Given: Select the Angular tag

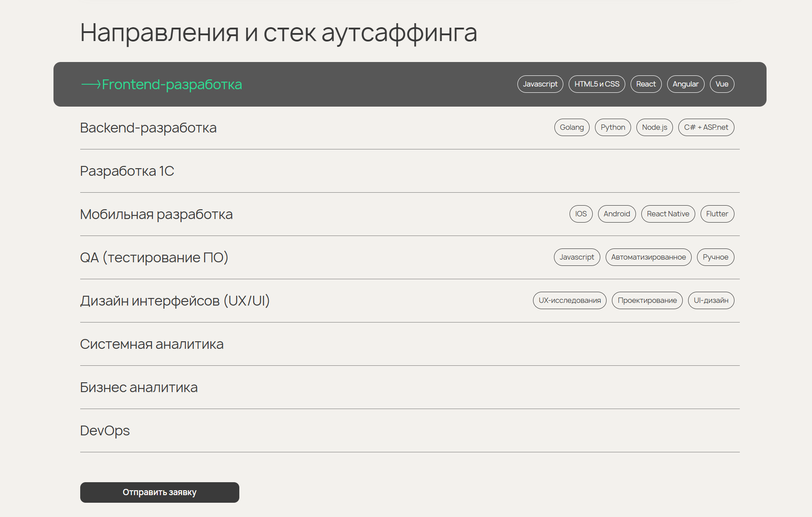Looking at the screenshot, I should 685,84.
